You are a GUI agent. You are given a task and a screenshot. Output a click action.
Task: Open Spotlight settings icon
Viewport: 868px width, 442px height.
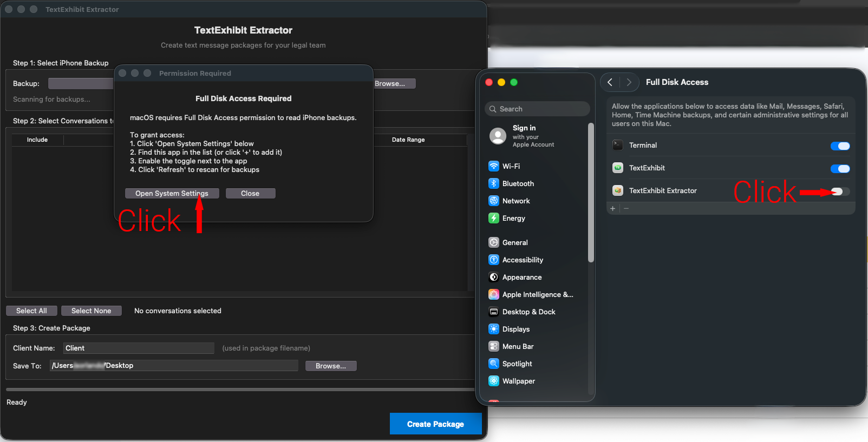pyautogui.click(x=493, y=364)
